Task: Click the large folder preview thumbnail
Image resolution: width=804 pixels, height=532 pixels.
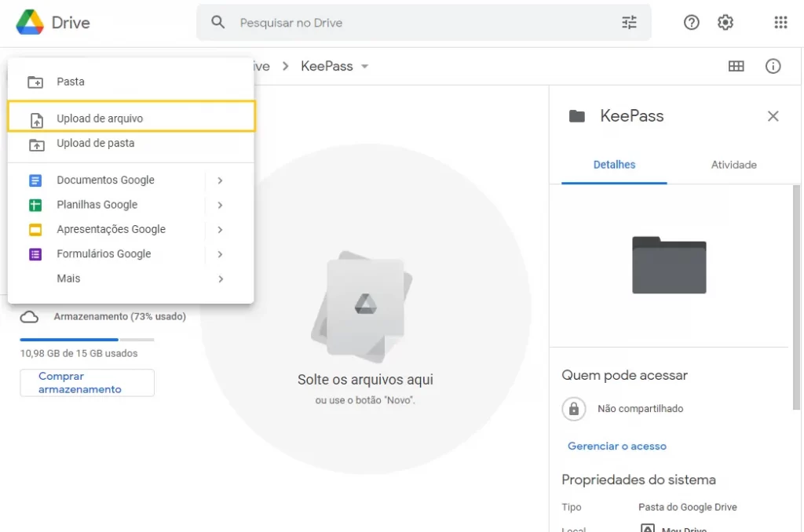Action: click(669, 265)
